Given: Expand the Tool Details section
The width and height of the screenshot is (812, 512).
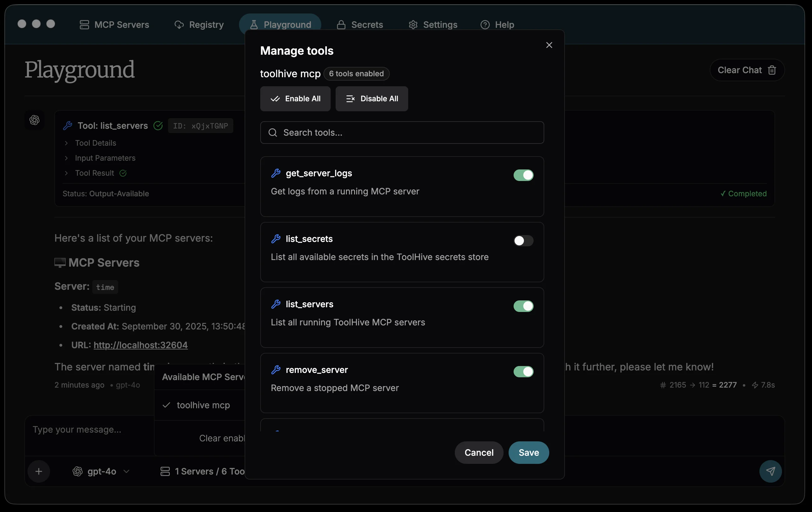Looking at the screenshot, I should (95, 143).
